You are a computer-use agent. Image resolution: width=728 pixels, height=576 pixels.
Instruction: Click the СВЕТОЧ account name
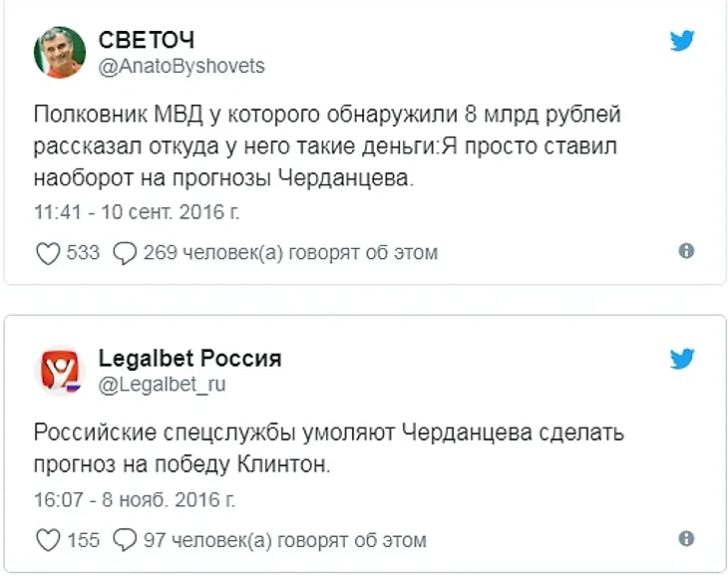pyautogui.click(x=146, y=40)
